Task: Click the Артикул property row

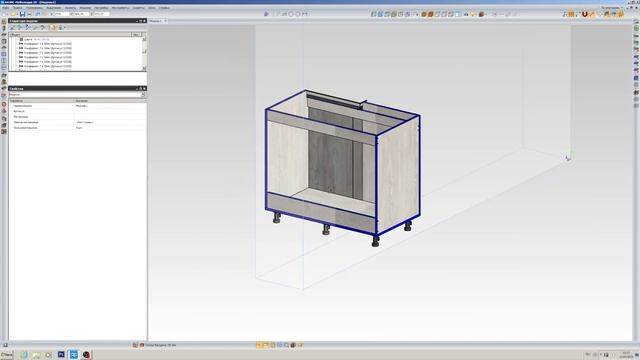Action: (77, 111)
